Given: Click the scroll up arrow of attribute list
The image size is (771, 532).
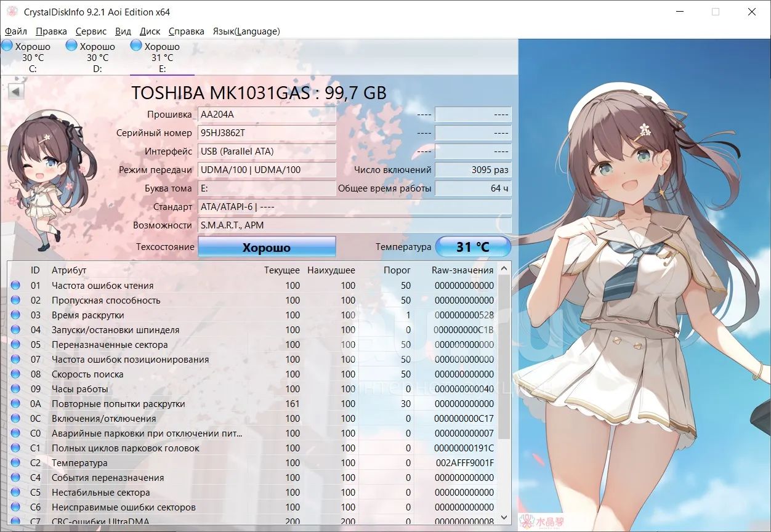Looking at the screenshot, I should click(504, 268).
